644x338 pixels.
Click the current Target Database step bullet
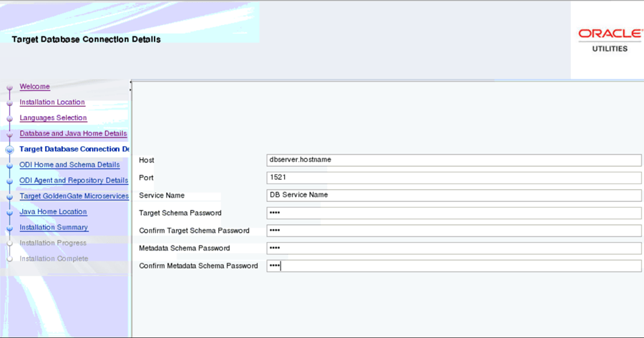pyautogui.click(x=10, y=150)
